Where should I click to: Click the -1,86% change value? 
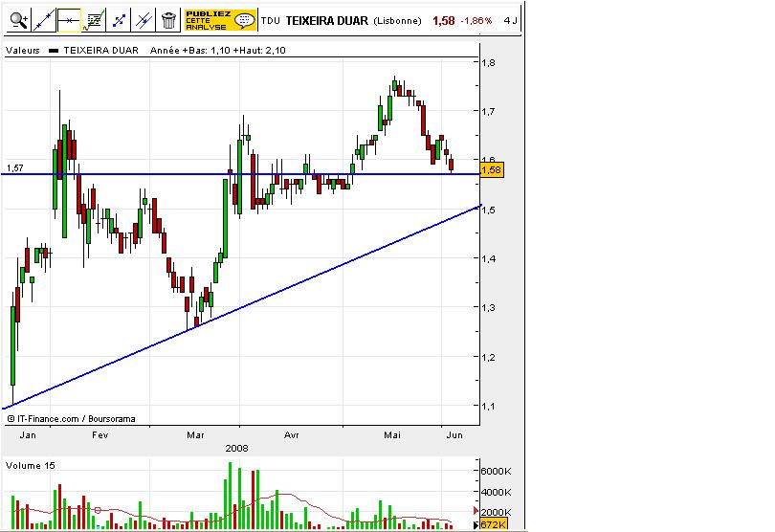tap(476, 21)
